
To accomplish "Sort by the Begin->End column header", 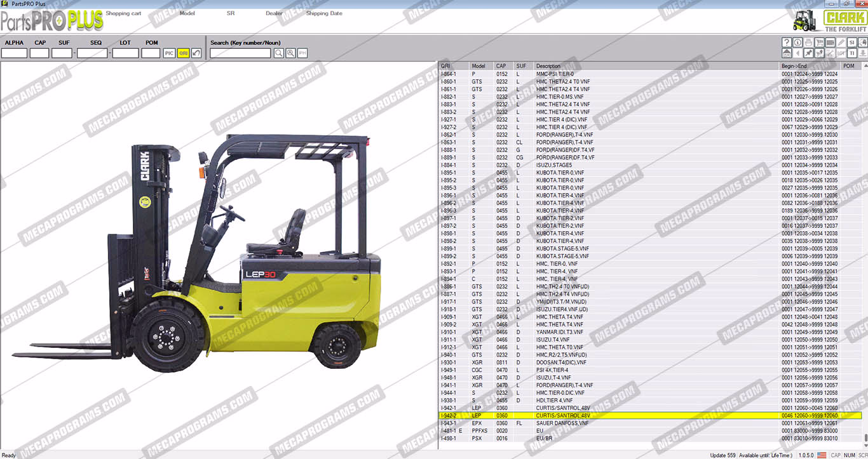I will [x=810, y=66].
